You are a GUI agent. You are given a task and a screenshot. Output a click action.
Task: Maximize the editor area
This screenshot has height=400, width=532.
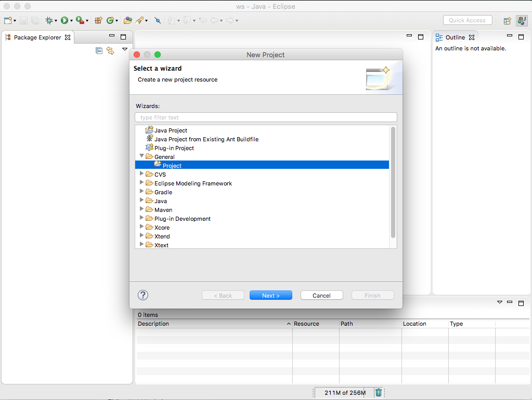tap(421, 36)
